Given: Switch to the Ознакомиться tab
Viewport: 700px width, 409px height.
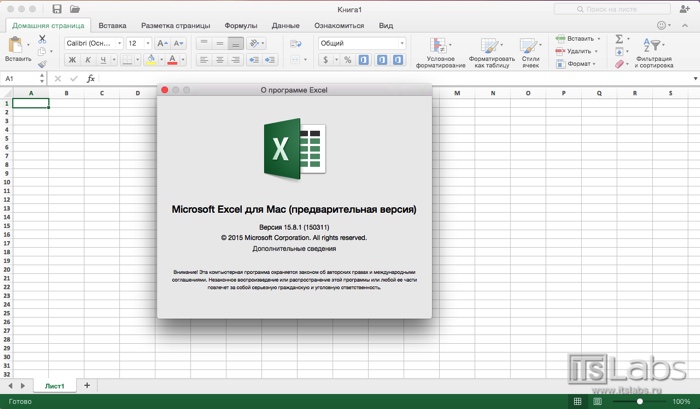Looking at the screenshot, I should [339, 25].
